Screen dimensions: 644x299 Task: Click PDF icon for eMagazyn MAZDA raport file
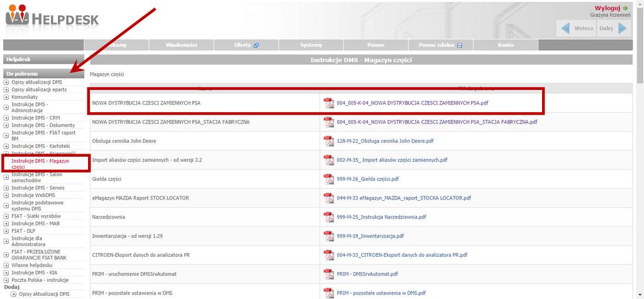pos(329,198)
